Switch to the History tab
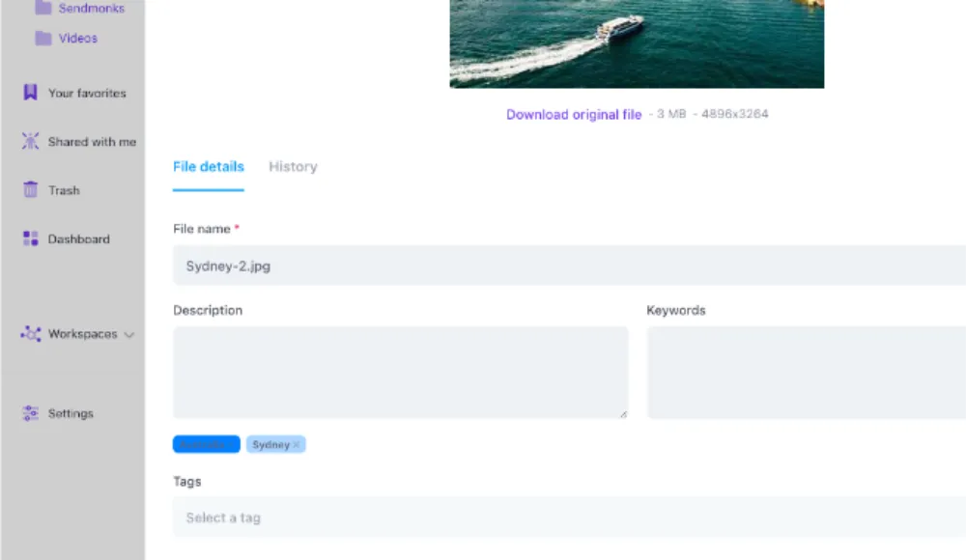 293,166
